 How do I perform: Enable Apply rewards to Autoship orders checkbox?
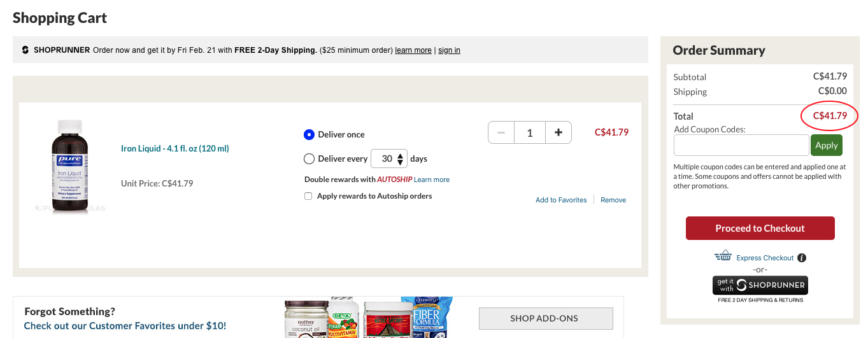(308, 196)
